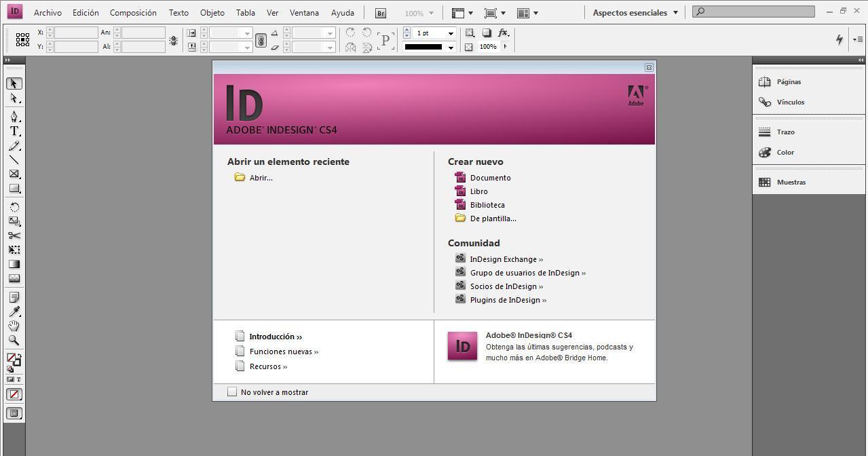The width and height of the screenshot is (868, 456).
Task: Check 'No volver a mostrar' checkbox
Action: tap(232, 392)
